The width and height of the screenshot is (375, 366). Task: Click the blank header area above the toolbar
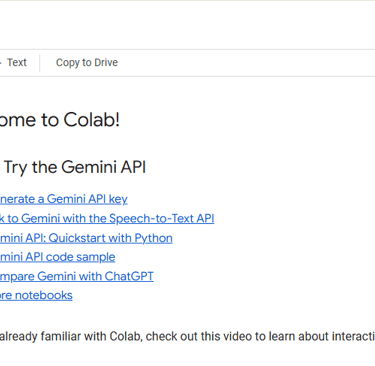[187, 25]
